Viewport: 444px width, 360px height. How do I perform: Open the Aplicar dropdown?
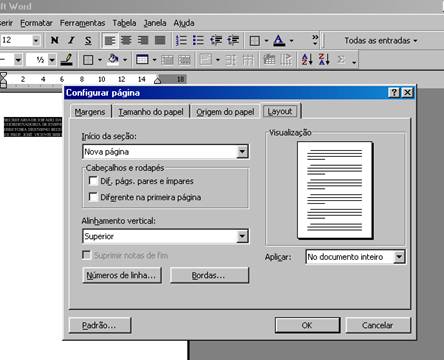pyautogui.click(x=399, y=257)
